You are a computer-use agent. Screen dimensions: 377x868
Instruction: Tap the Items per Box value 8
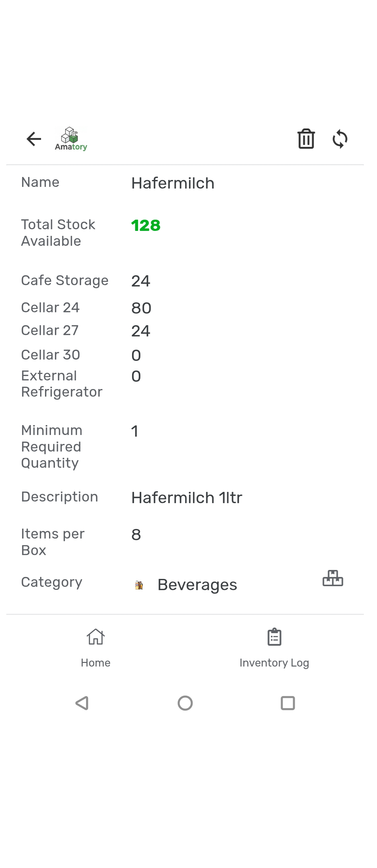(x=136, y=535)
